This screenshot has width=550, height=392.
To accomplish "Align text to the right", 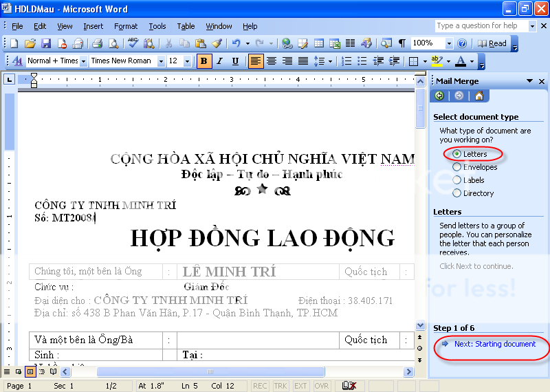I will click(287, 61).
